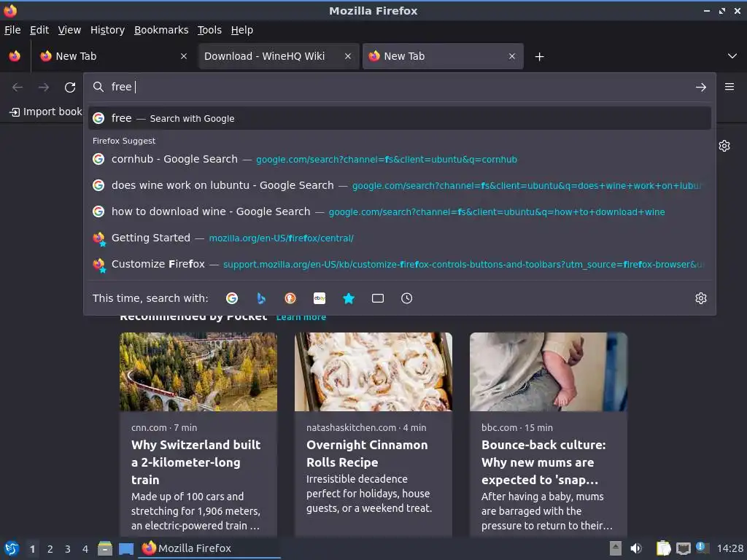The image size is (747, 560).
Task: Search open tabs using the tab icon
Action: click(x=378, y=298)
